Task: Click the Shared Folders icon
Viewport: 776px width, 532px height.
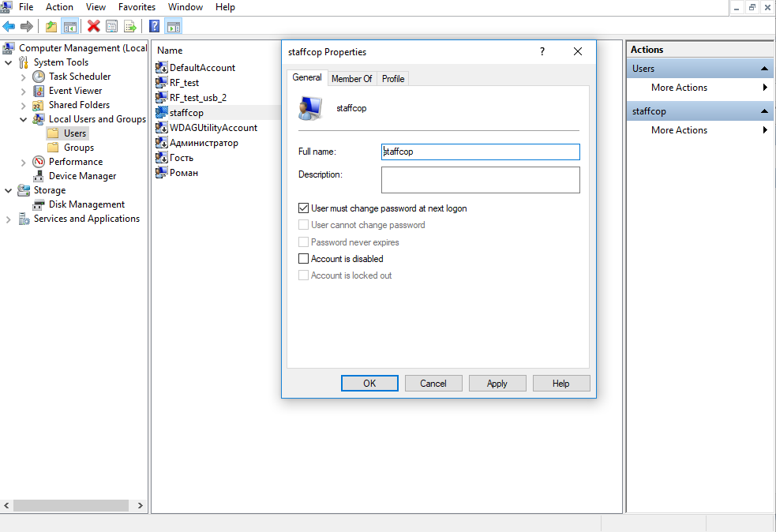Action: click(39, 105)
